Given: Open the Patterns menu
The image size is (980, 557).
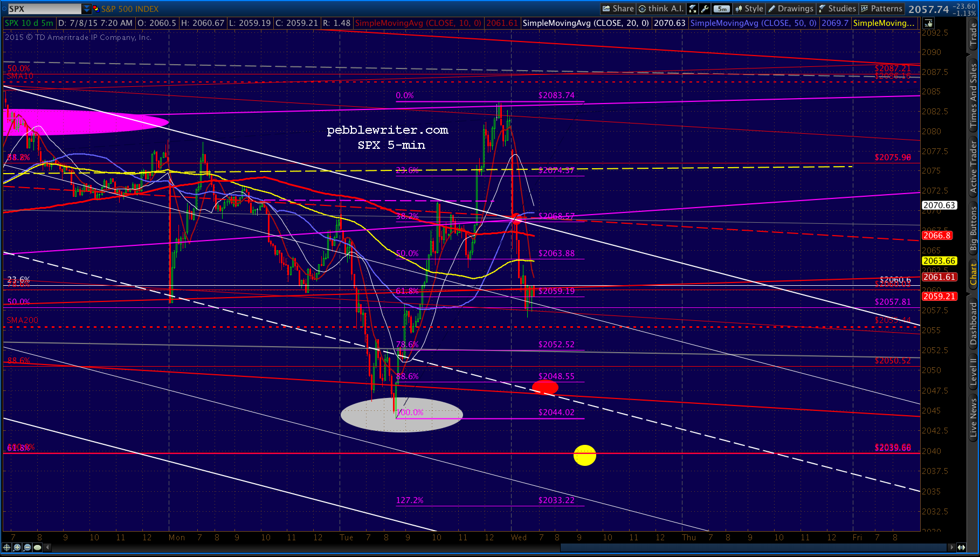Looking at the screenshot, I should click(882, 9).
